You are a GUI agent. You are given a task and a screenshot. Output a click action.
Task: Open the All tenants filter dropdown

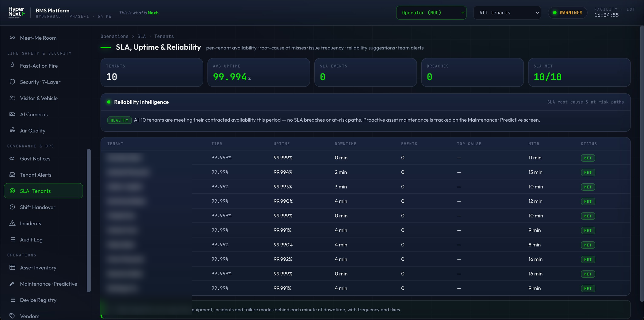point(507,13)
